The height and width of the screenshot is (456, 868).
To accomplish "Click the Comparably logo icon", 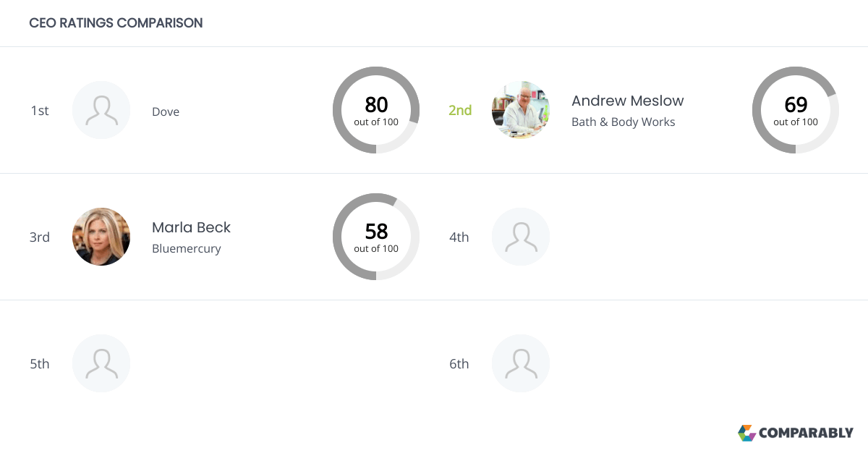I will tap(746, 433).
